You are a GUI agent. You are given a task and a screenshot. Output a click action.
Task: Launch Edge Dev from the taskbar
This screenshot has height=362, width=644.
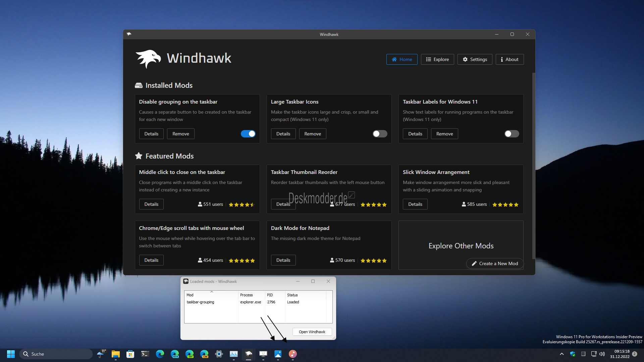[190, 354]
